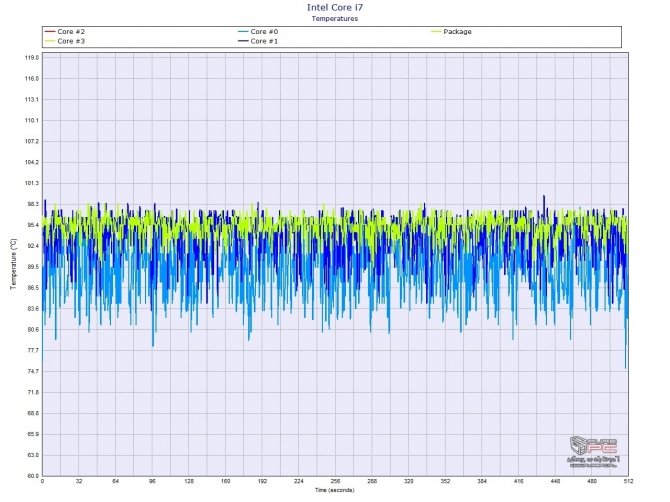The height and width of the screenshot is (502, 670).
Task: Click the 116.0 temperature tick
Action: tap(32, 79)
